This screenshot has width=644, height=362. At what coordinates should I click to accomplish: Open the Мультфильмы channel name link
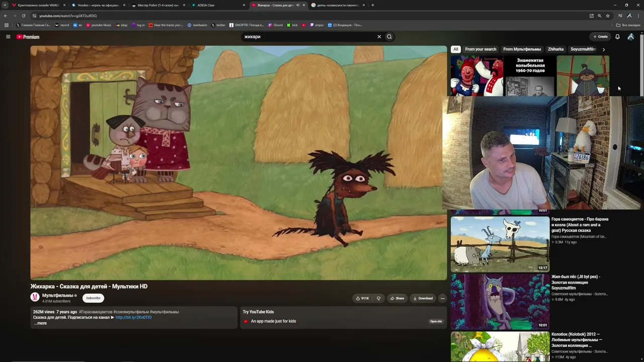click(57, 296)
